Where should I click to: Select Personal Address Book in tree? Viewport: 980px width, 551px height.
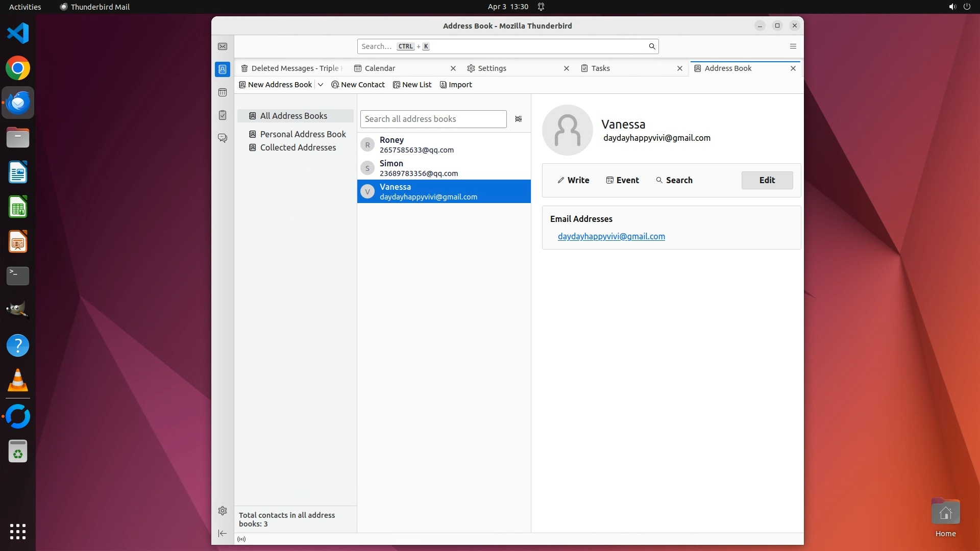click(x=303, y=134)
